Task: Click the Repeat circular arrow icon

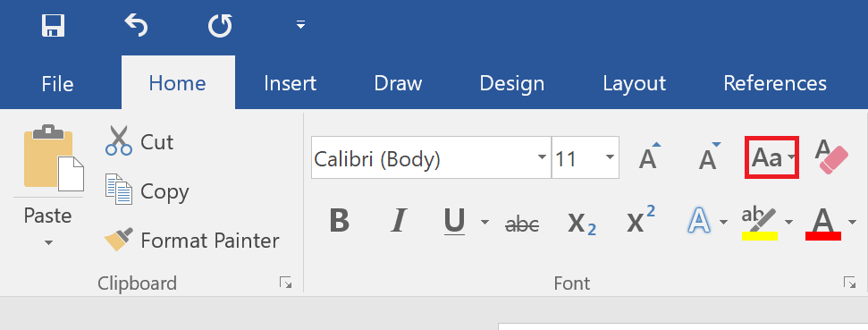Action: (x=220, y=25)
